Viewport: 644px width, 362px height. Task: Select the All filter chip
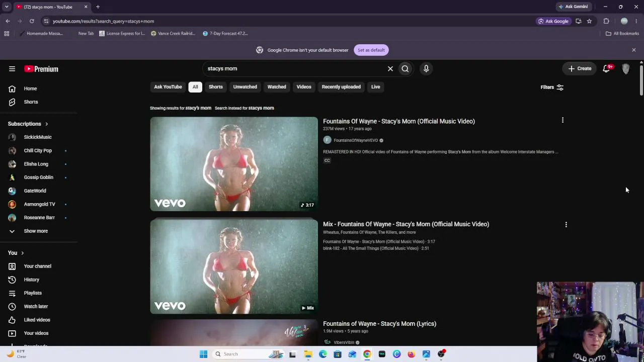coord(195,87)
